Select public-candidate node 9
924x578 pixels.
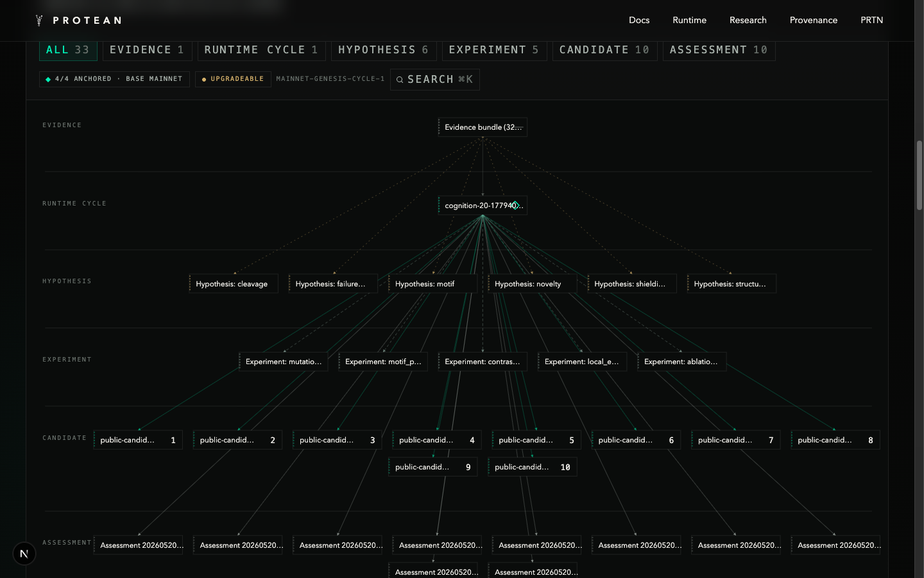[x=433, y=467]
